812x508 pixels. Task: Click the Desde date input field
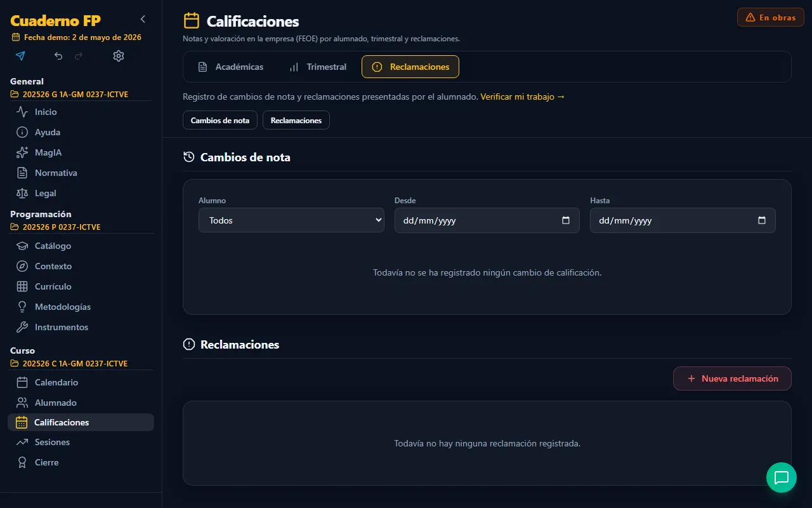487,220
